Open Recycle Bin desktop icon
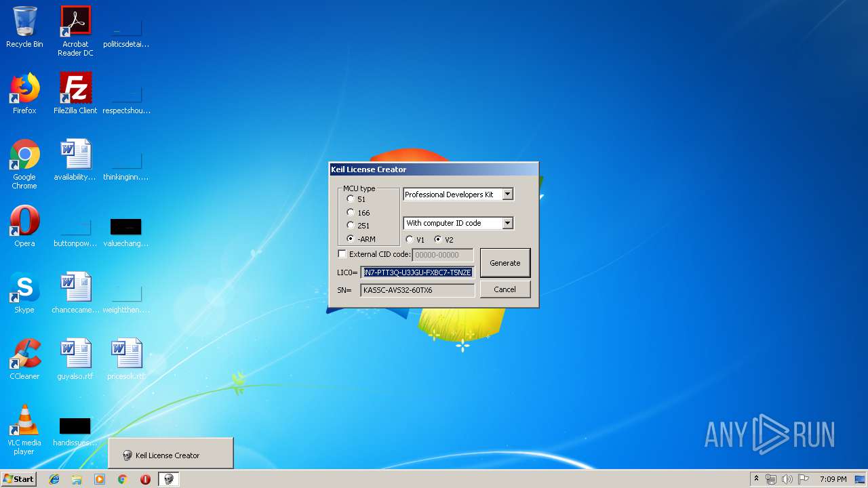The width and height of the screenshot is (868, 488). coord(24,27)
